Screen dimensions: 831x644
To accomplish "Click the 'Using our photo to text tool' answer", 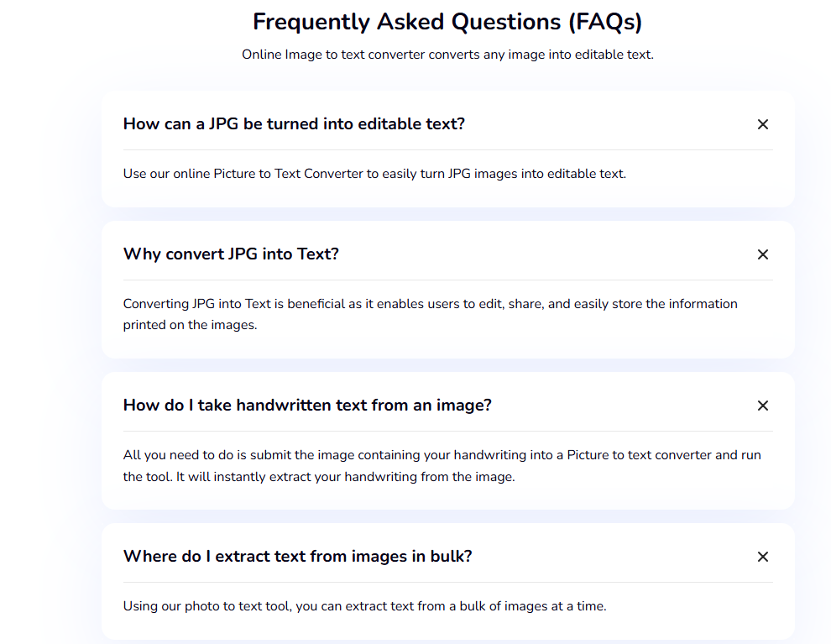I will (364, 606).
